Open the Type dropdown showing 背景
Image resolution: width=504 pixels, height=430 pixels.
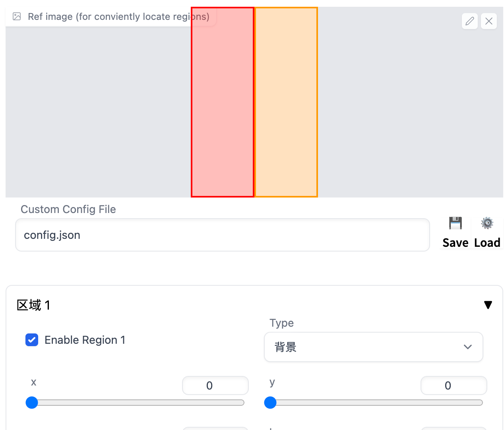point(373,347)
